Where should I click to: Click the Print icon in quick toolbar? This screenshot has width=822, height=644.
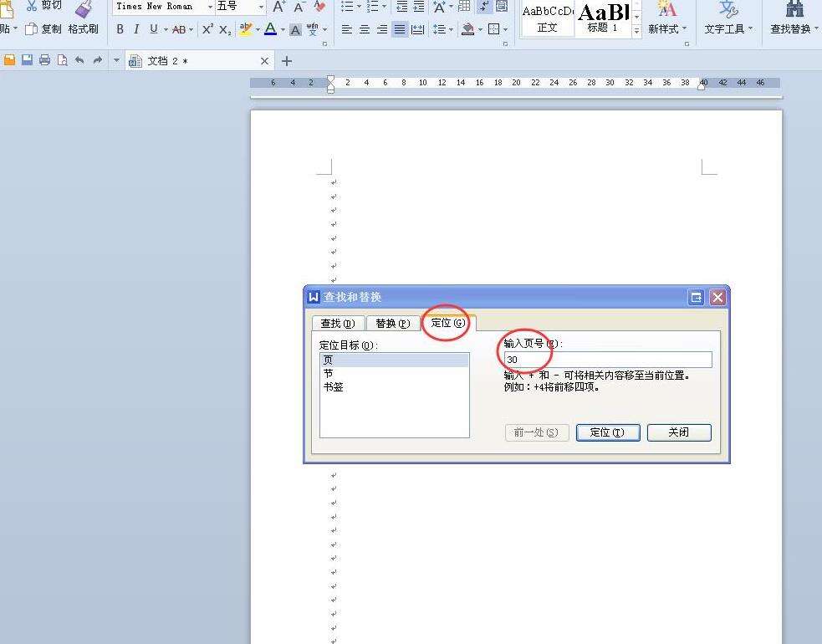click(44, 60)
